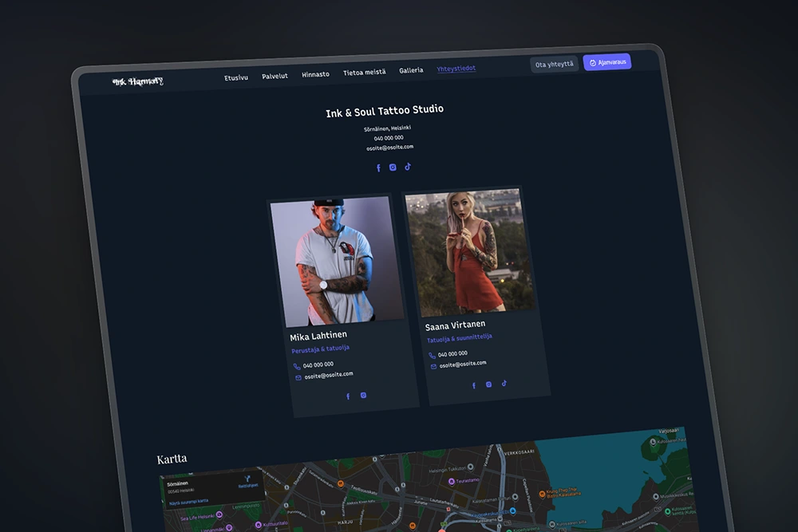
Task: Open studio Instagram icon under studio email
Action: click(393, 167)
